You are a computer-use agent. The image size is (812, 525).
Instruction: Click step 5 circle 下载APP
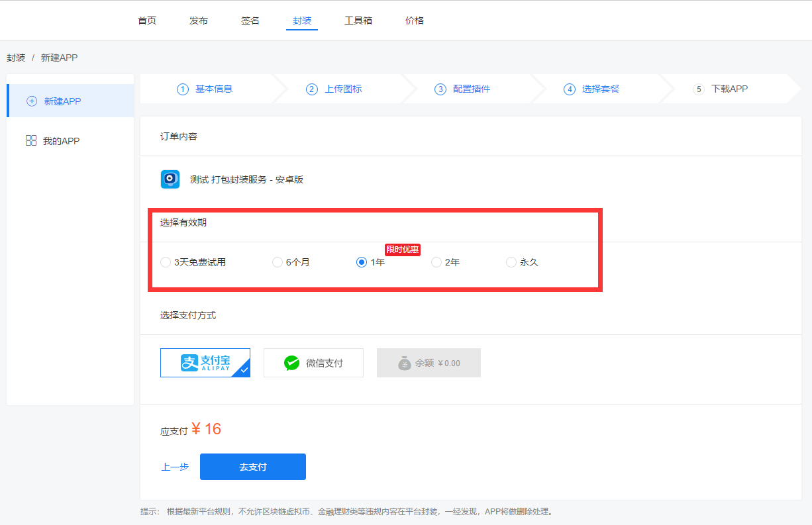click(x=698, y=89)
